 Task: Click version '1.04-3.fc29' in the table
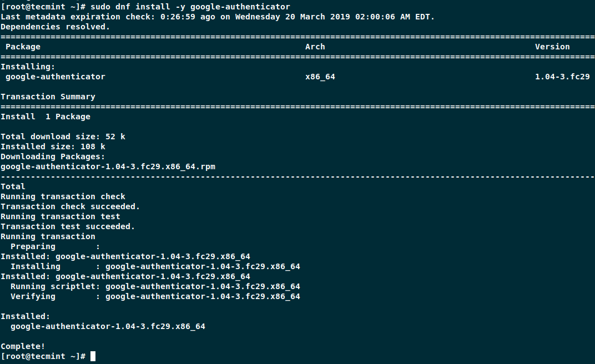(562, 77)
